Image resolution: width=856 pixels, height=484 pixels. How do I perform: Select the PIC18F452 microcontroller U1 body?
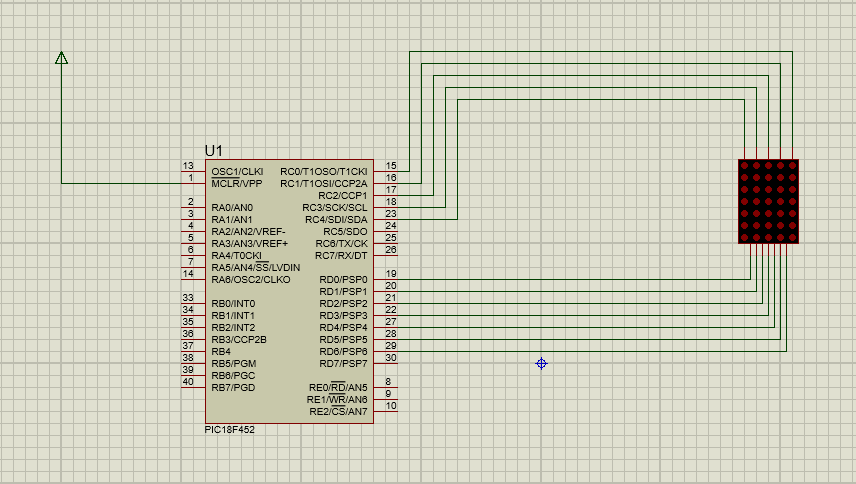(x=289, y=291)
